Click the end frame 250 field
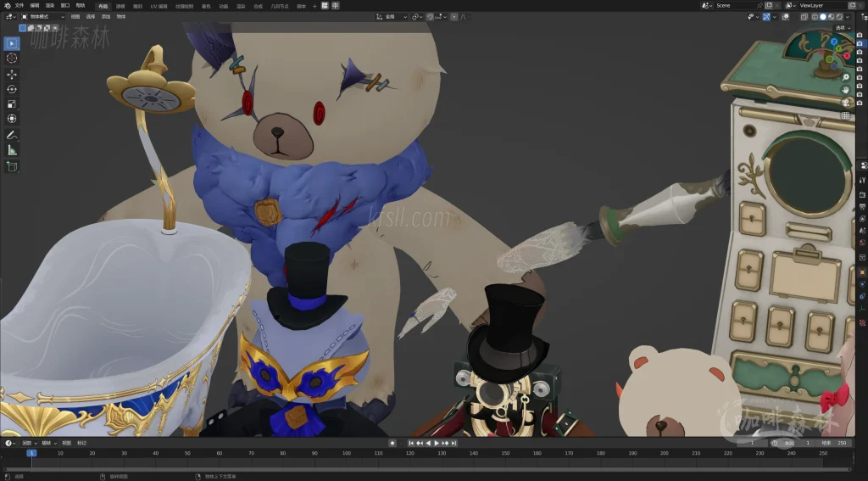 coord(834,444)
